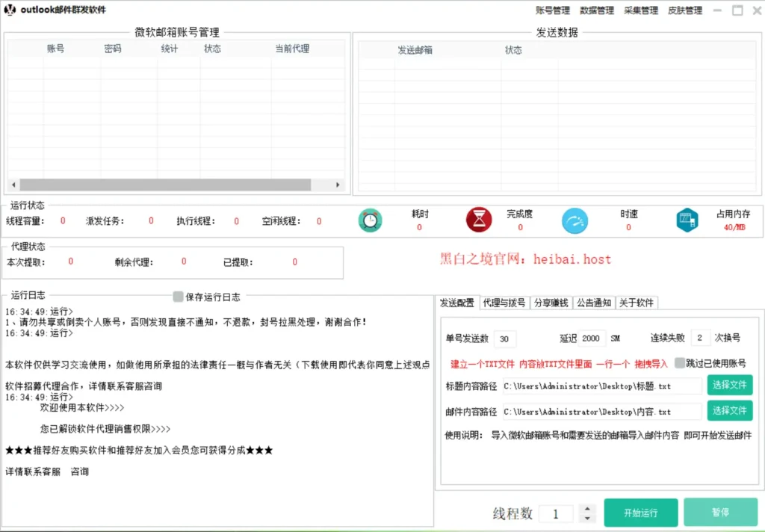
Task: Click the 当前代理 column header
Action: coord(292,49)
